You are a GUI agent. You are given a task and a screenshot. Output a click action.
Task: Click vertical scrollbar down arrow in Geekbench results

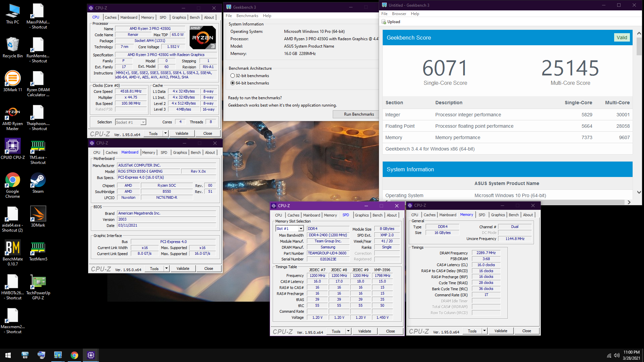coord(639,192)
